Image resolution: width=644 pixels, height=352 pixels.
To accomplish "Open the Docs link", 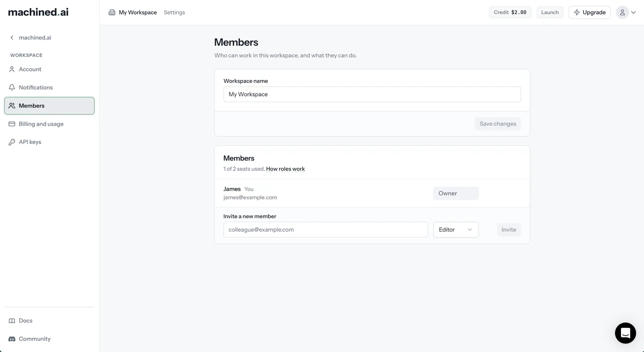I will (x=49, y=321).
